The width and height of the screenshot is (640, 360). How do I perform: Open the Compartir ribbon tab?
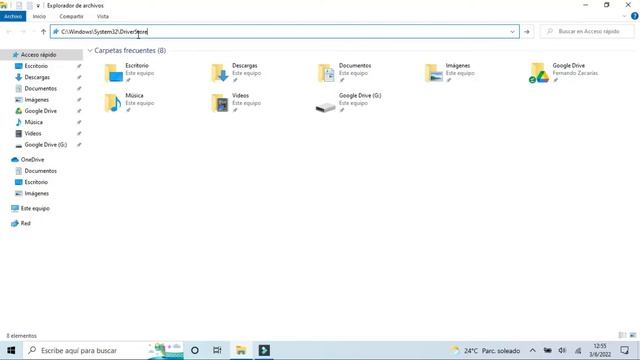71,16
